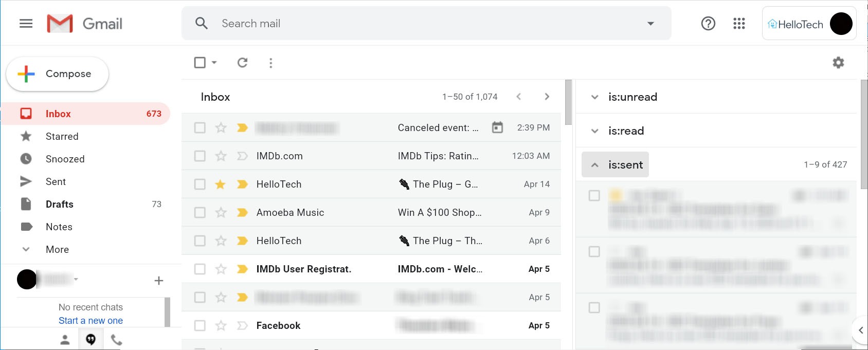Open the main menu hamburger icon
The image size is (868, 350).
tap(26, 24)
